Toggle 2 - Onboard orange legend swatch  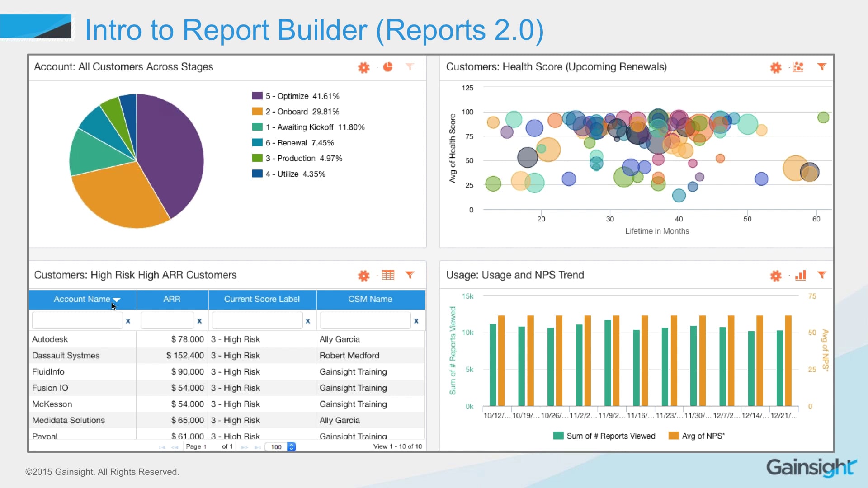click(x=257, y=111)
